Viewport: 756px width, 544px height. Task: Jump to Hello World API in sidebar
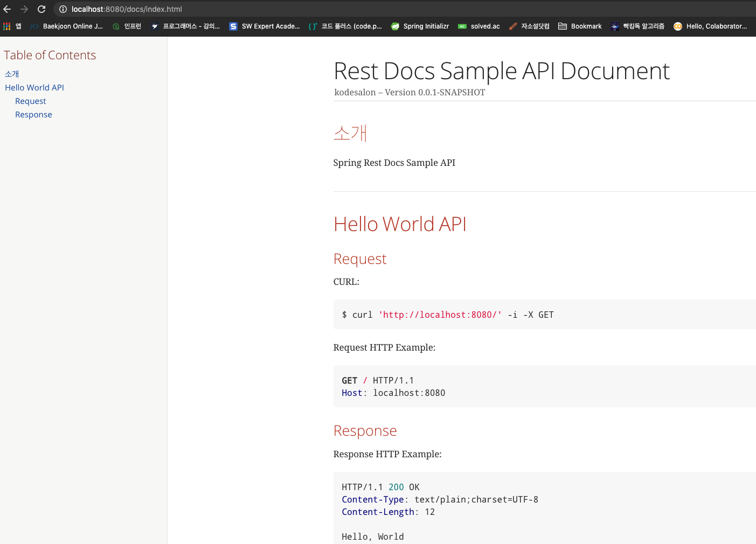tap(34, 87)
